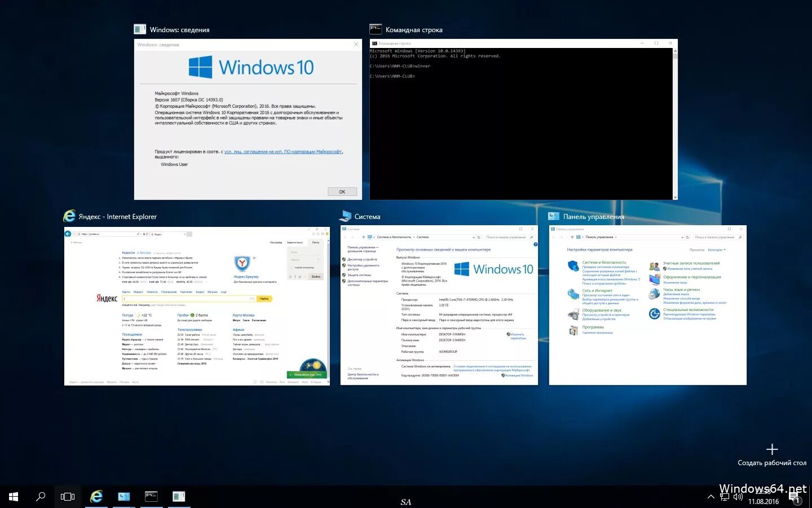Click the Internet Explorer back arrow
The image size is (812, 508).
pos(68,234)
